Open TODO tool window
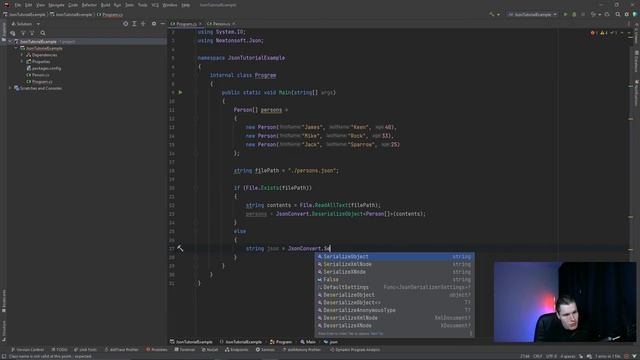Screen dimensions: 640x360 point(60,350)
